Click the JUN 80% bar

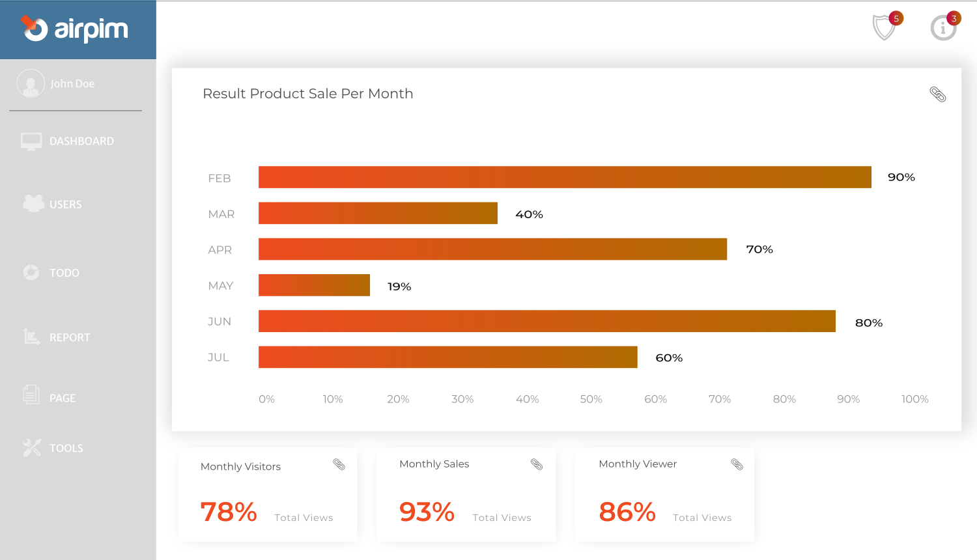tap(546, 321)
